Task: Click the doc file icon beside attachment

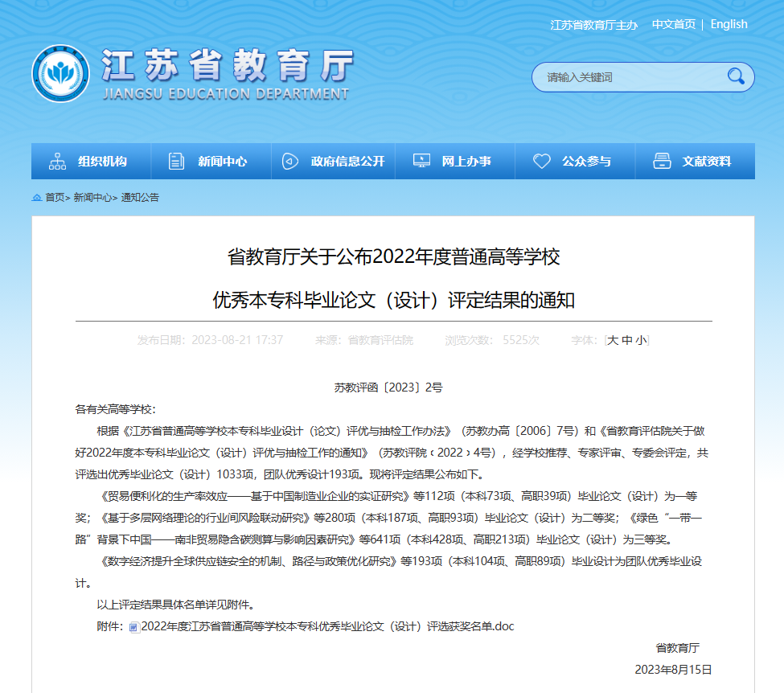Action: point(134,627)
